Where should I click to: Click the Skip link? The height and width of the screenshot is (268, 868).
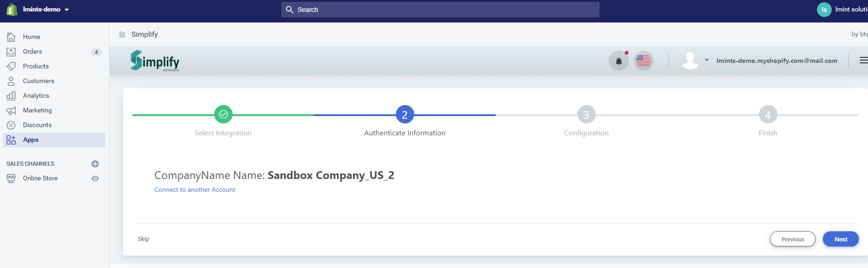[x=143, y=239]
